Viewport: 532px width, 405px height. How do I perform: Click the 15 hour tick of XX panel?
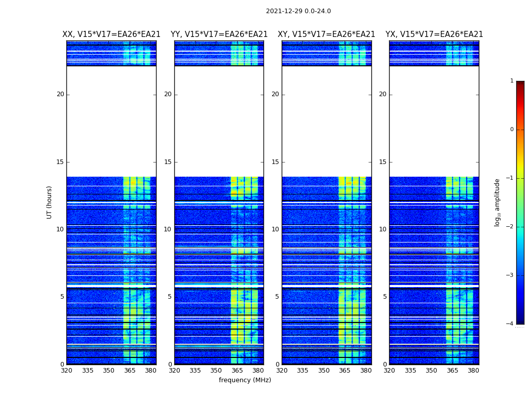pos(60,162)
